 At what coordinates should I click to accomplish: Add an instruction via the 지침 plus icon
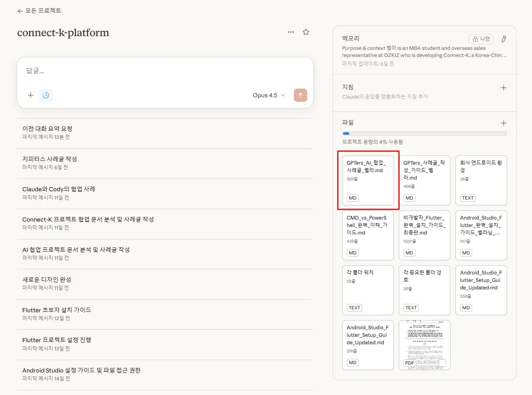[503, 88]
